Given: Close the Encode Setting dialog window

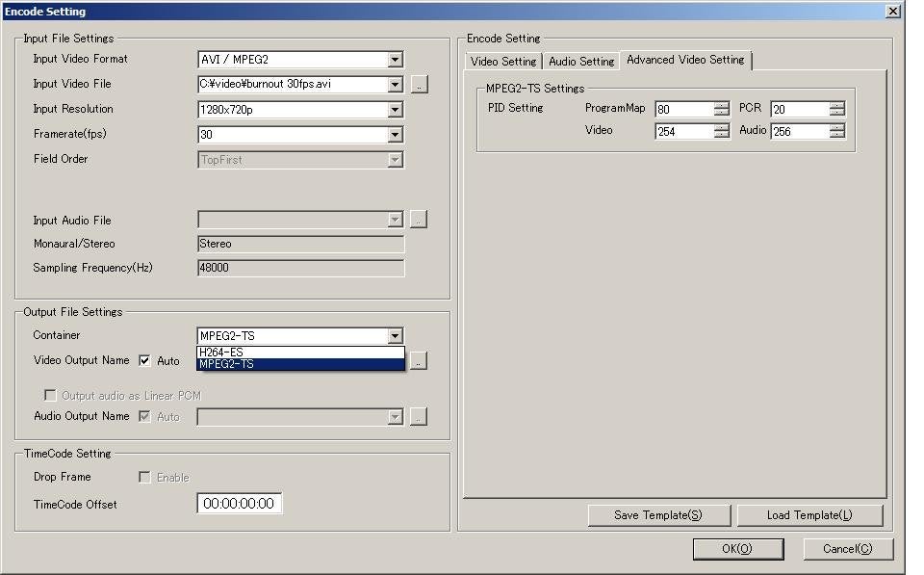Looking at the screenshot, I should pos(893,12).
